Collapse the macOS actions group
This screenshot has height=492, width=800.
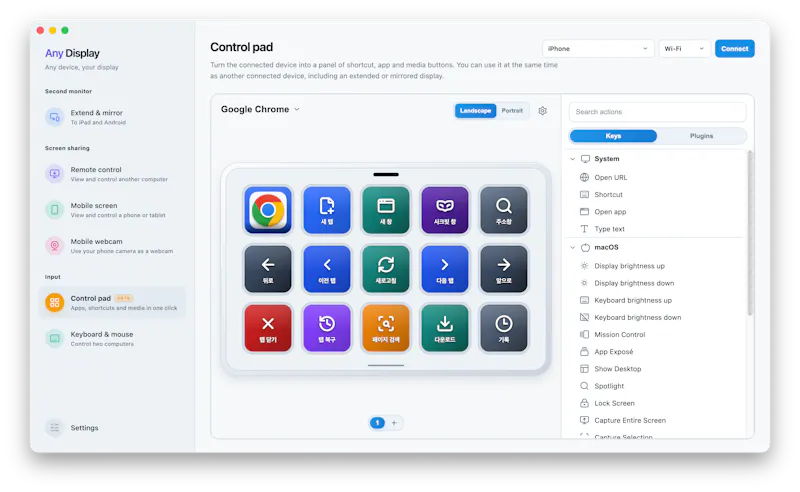tap(572, 248)
